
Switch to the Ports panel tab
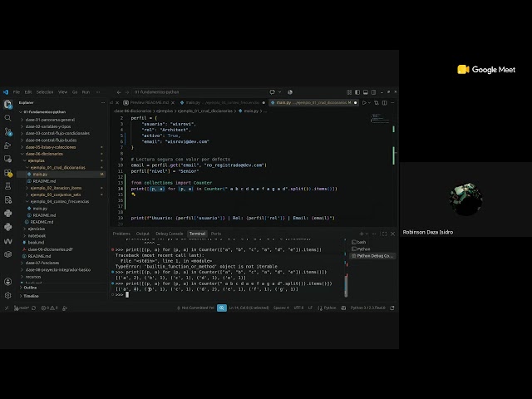coord(216,234)
